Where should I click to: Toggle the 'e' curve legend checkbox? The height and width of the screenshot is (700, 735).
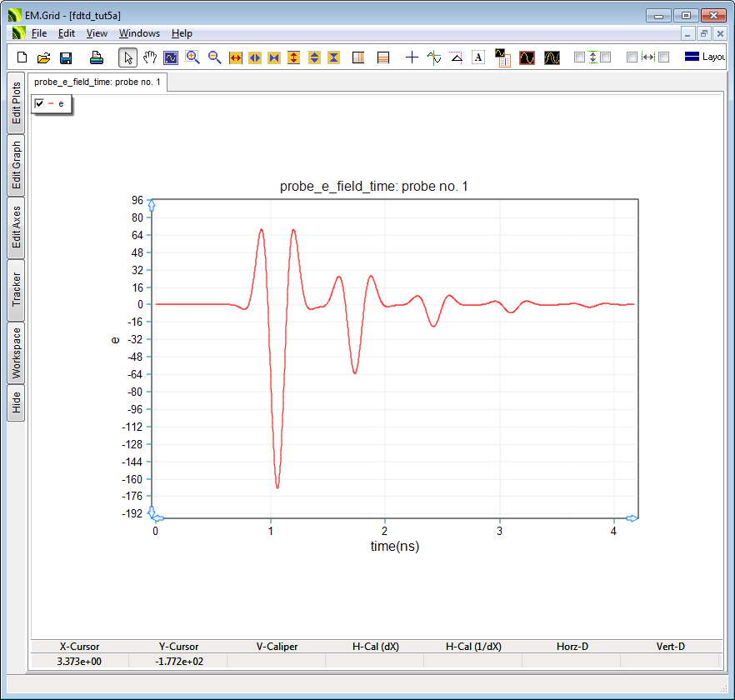[39, 103]
